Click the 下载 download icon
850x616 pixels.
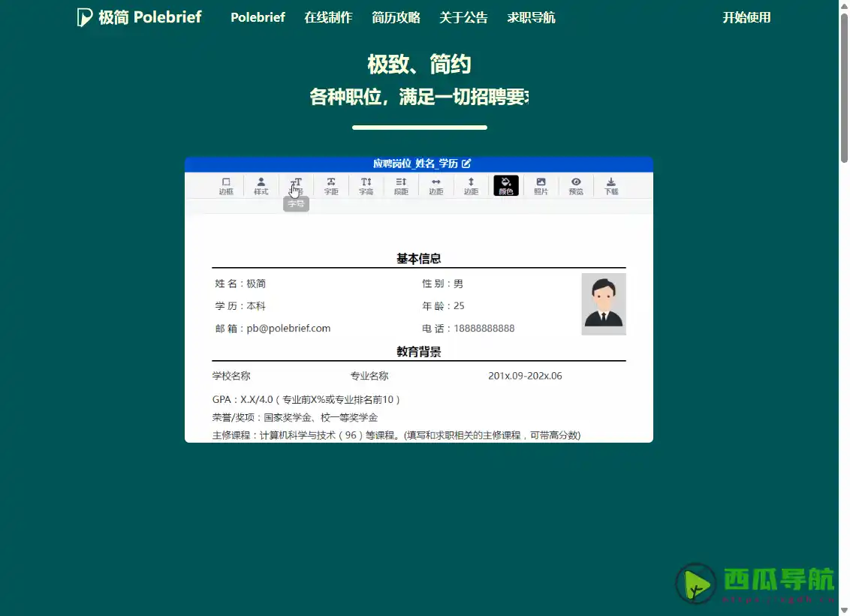pyautogui.click(x=610, y=185)
